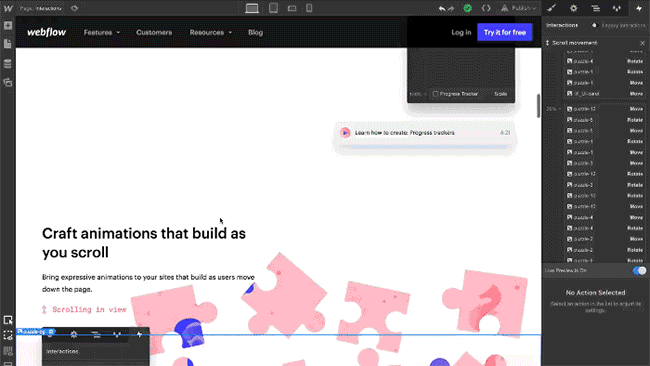Viewport: 650px width, 366px height.
Task: Open the Pages panel
Action: [x=8, y=44]
